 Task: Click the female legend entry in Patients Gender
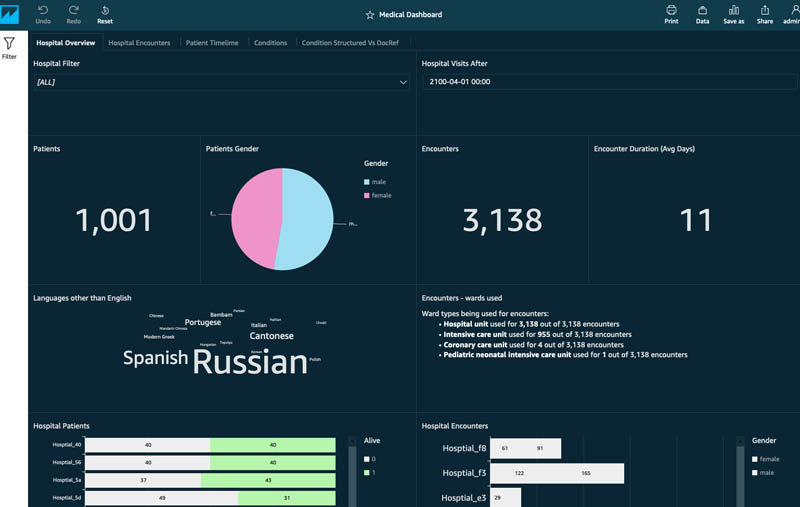pyautogui.click(x=381, y=195)
